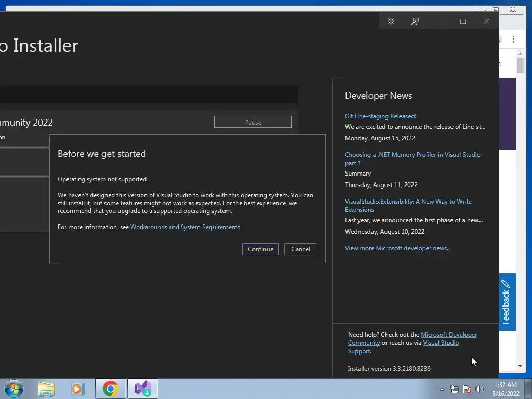Close the Visual Studio Installer window
The height and width of the screenshot is (399, 532).
pyautogui.click(x=487, y=21)
